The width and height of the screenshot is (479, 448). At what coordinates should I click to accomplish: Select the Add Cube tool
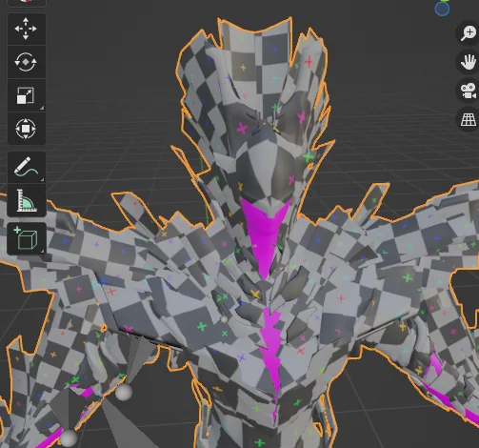pyautogui.click(x=26, y=238)
